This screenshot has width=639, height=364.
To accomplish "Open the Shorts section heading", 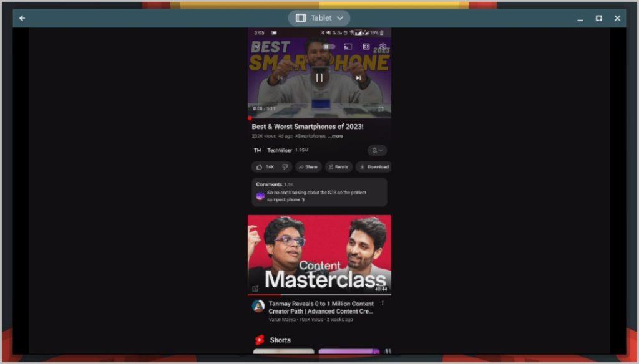I will tap(280, 340).
